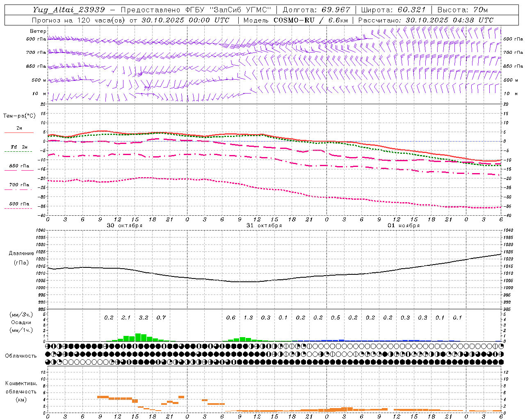Click the Тем-ра(°C) axis label
Viewport: 525px width, 420px height.
click(x=19, y=116)
